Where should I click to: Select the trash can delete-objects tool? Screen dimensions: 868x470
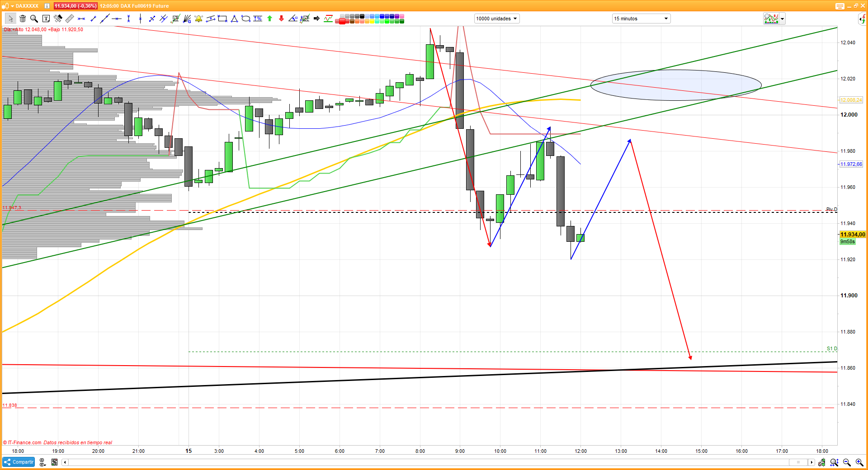[22, 19]
